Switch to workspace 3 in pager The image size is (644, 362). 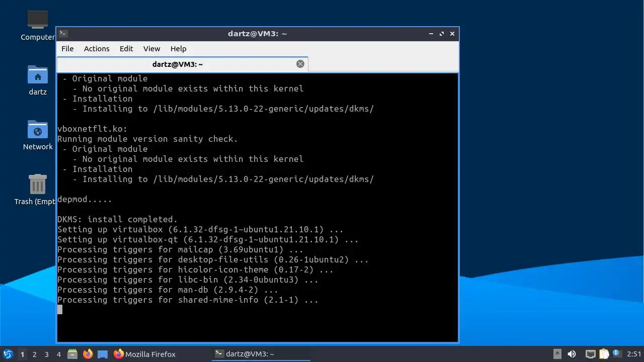46,354
